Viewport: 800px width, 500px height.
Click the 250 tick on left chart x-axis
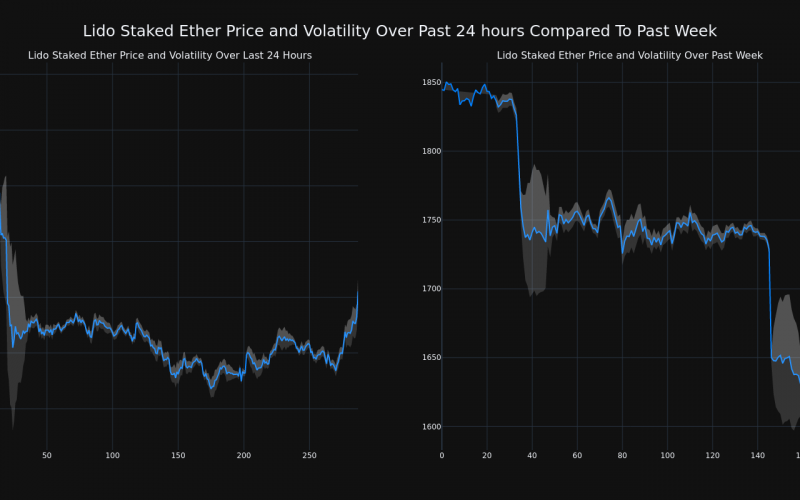point(310,455)
